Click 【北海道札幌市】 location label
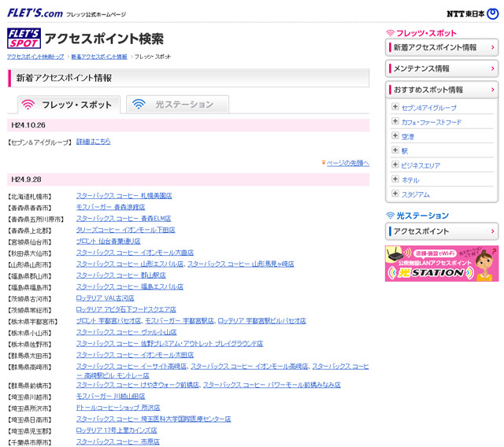Screen dimensions: 504x447 pyautogui.click(x=30, y=197)
